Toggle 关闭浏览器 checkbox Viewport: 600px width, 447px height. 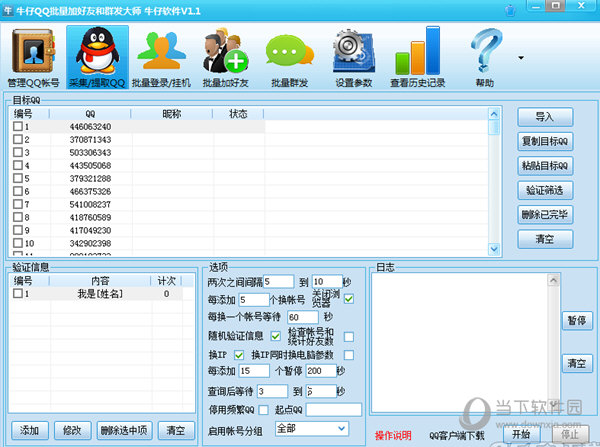349,299
